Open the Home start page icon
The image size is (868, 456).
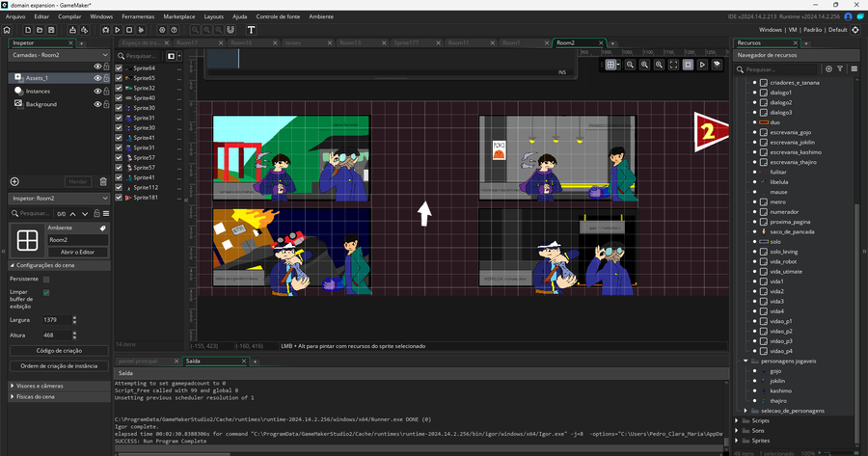(x=7, y=30)
